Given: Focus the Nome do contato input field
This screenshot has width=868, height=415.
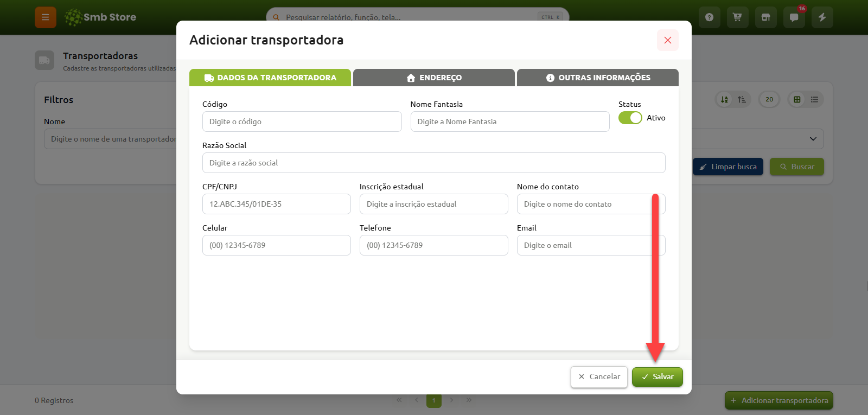Looking at the screenshot, I should pos(591,204).
